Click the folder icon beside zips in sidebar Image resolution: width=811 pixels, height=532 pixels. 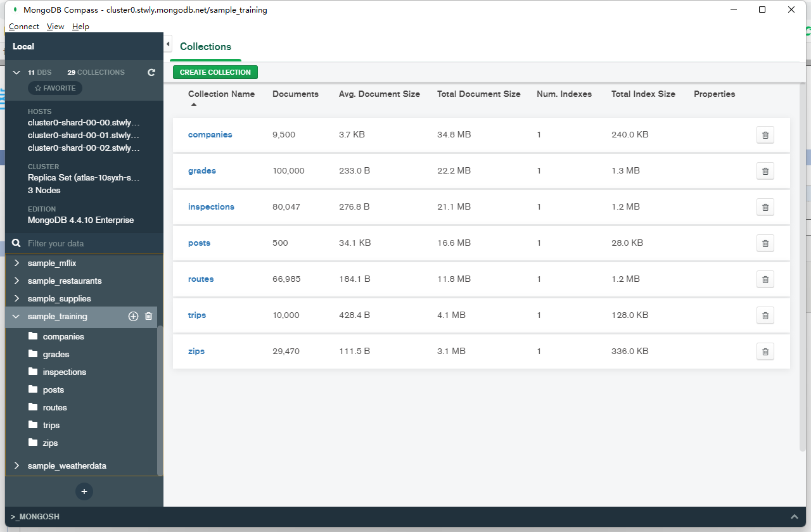33,443
